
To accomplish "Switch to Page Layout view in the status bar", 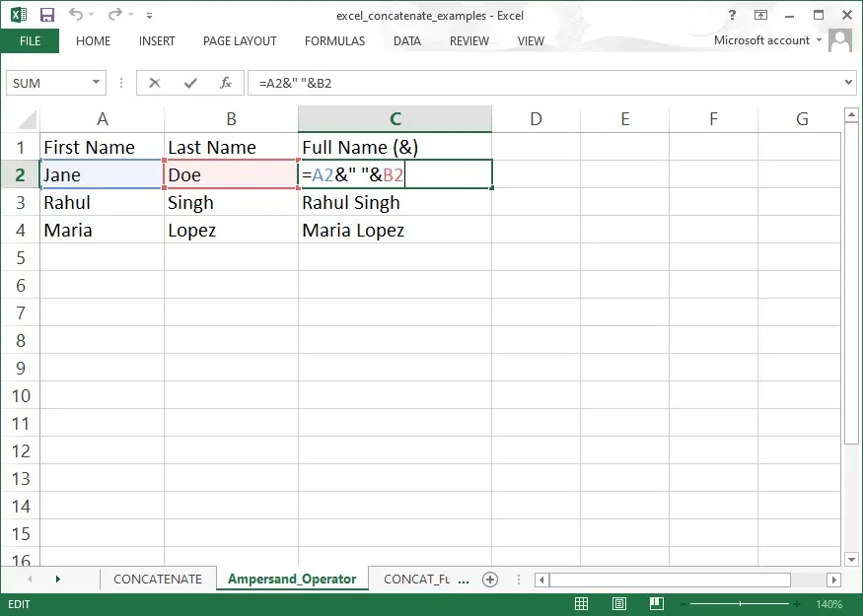I will 618,604.
